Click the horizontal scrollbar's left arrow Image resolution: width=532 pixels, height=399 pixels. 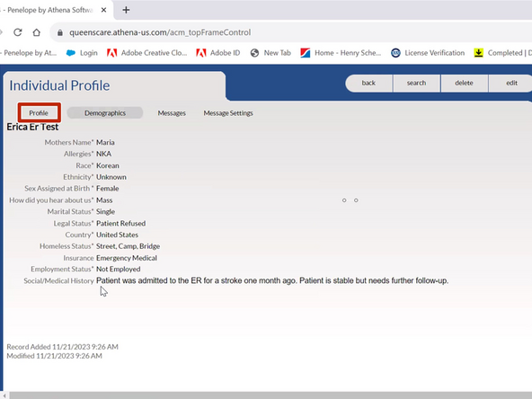pyautogui.click(x=4, y=395)
